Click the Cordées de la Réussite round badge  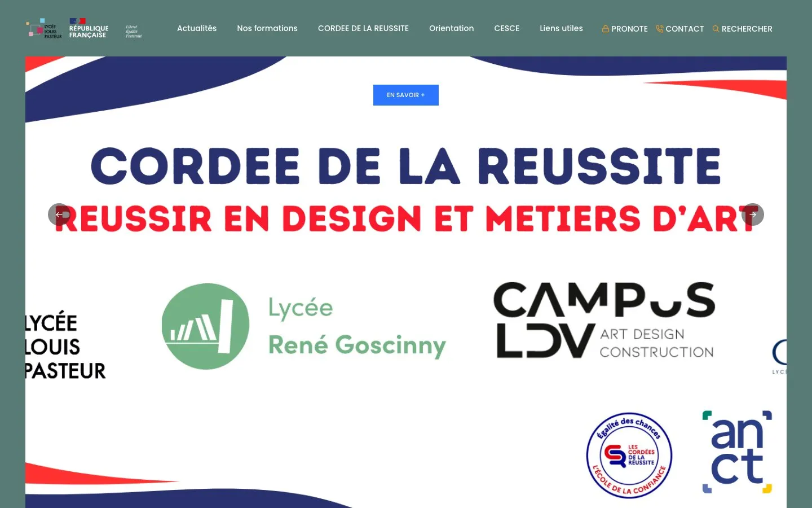point(629,456)
